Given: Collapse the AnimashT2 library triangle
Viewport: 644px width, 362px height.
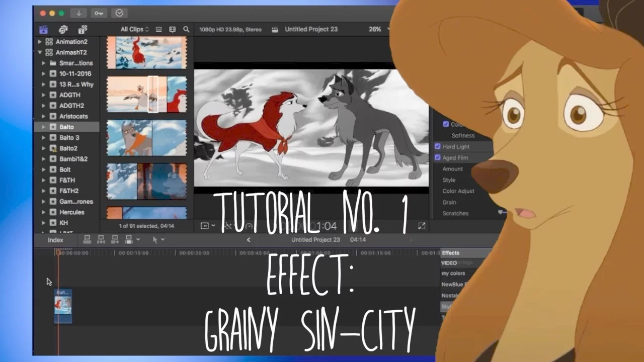Looking at the screenshot, I should point(40,52).
